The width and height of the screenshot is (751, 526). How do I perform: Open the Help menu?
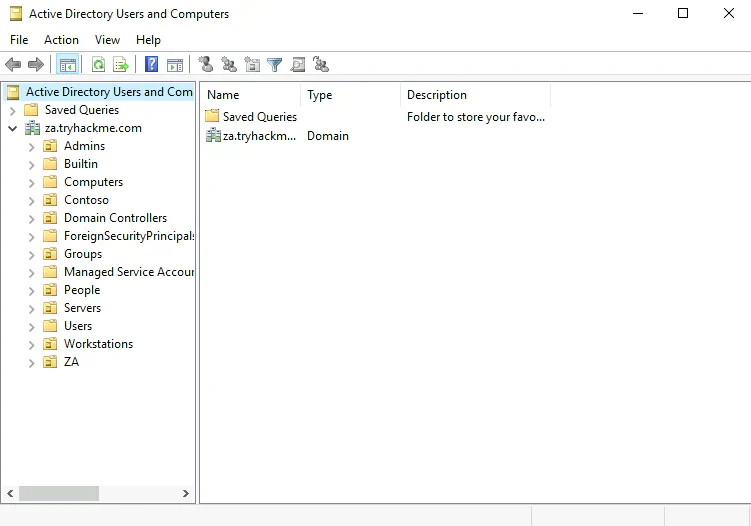[x=148, y=40]
